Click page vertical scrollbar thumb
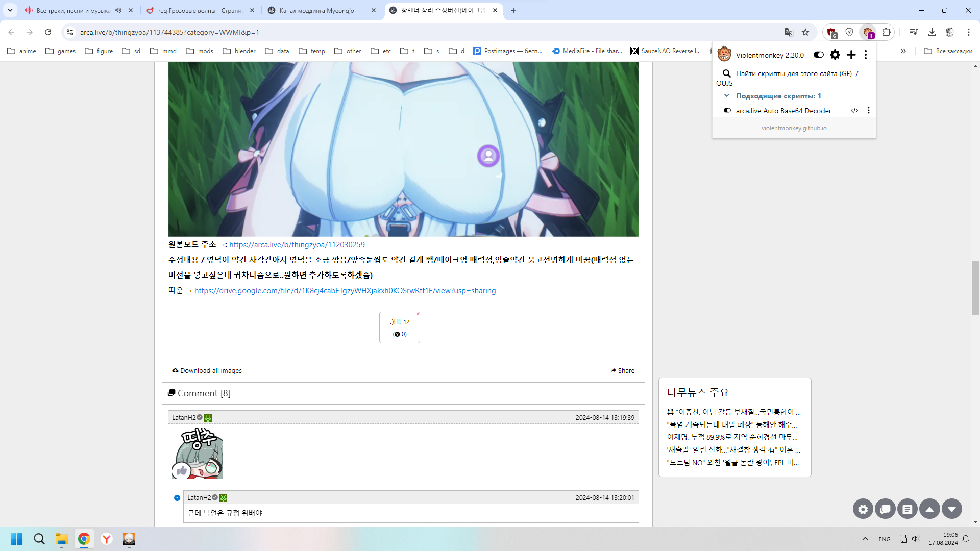This screenshot has height=551, width=980. [x=975, y=288]
